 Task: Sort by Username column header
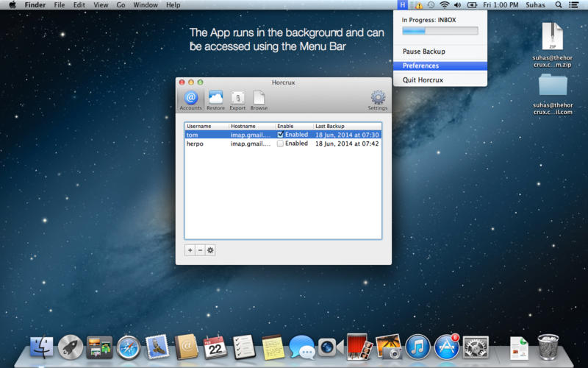point(206,127)
